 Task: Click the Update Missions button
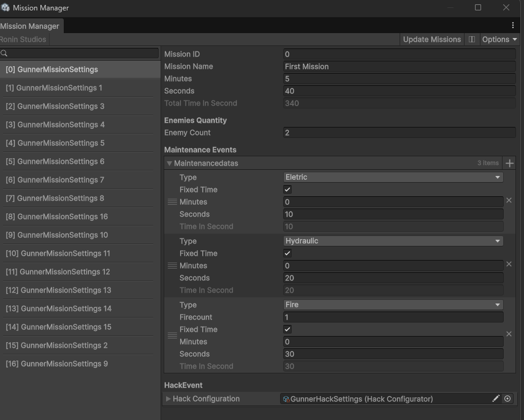[432, 39]
